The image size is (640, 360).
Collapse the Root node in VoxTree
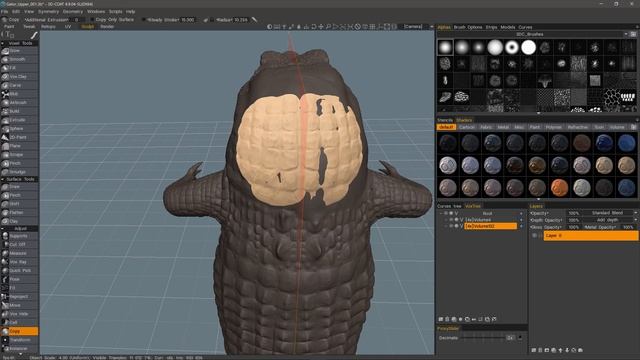(x=441, y=213)
